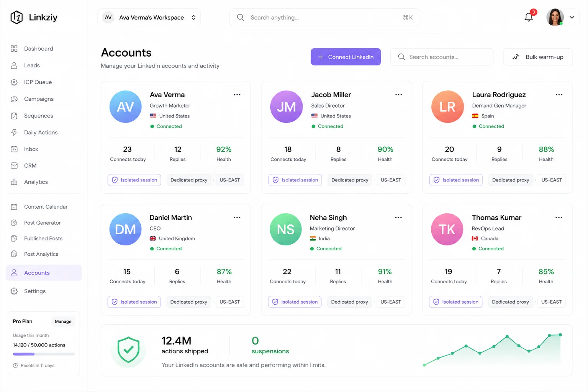This screenshot has width=588, height=392.
Task: Click Manage on the Pro Plan
Action: pos(63,322)
